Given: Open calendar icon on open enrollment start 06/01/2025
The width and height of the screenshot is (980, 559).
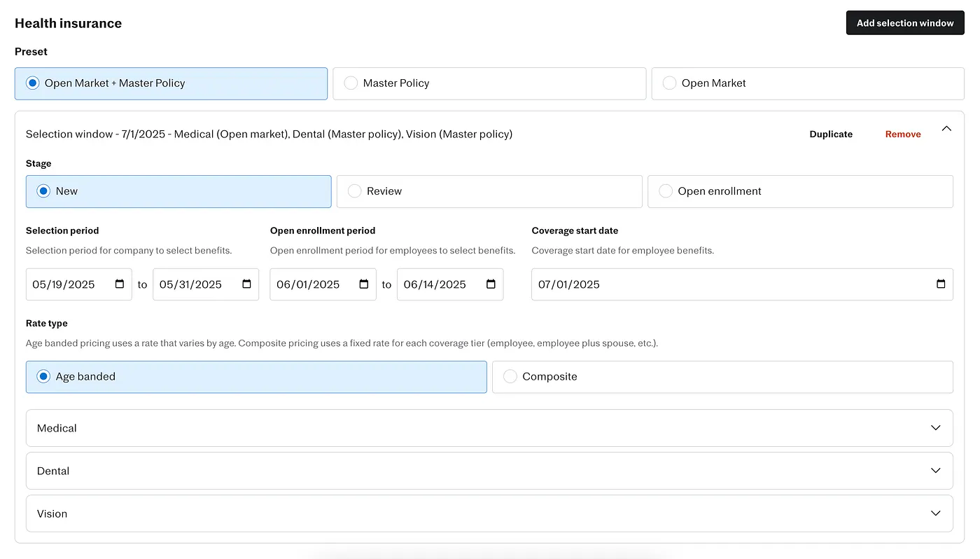Looking at the screenshot, I should click(x=364, y=284).
